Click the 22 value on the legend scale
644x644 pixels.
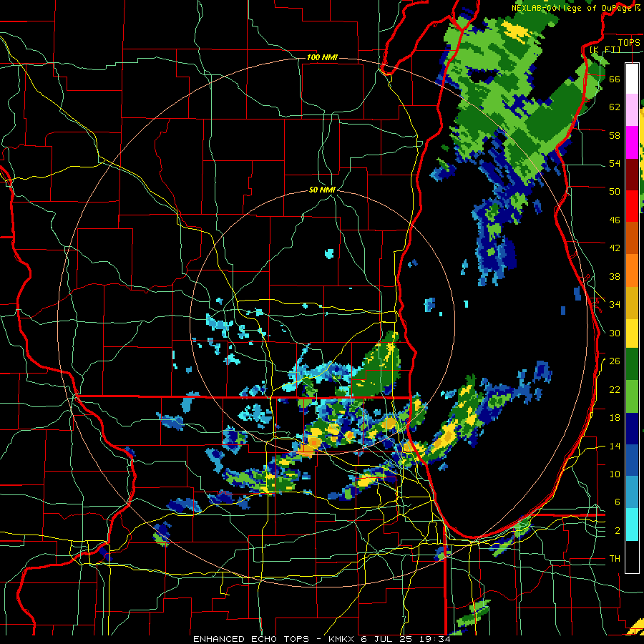615,390
